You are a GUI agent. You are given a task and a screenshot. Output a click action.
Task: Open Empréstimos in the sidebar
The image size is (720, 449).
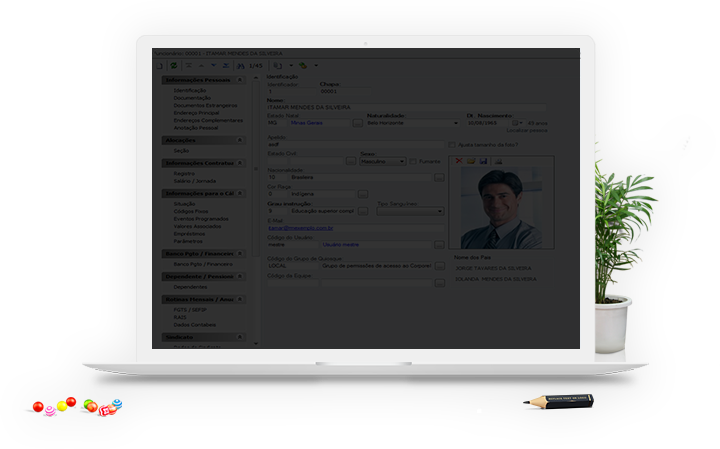pyautogui.click(x=189, y=234)
